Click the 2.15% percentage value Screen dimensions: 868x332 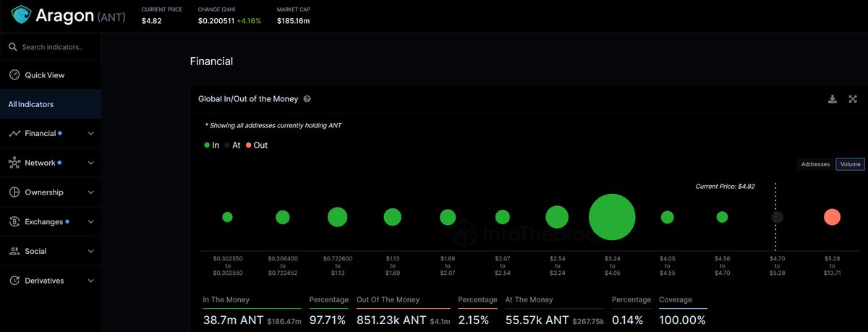click(474, 320)
